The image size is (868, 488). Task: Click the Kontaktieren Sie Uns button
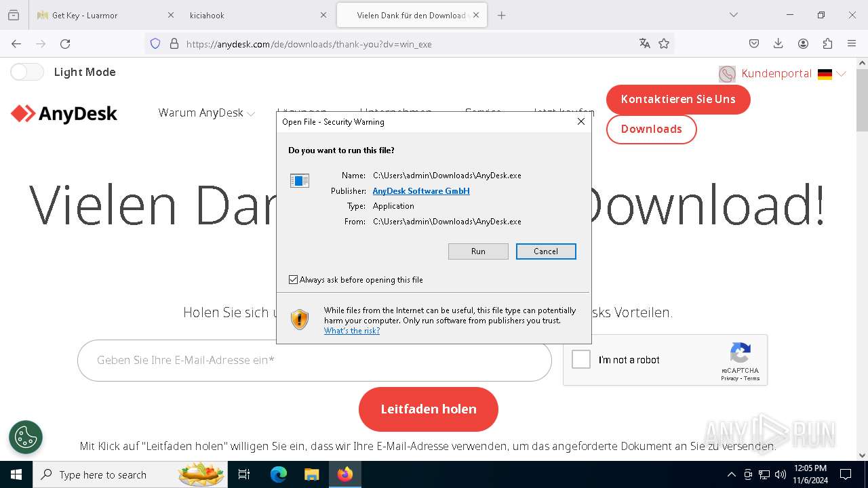[x=678, y=99]
